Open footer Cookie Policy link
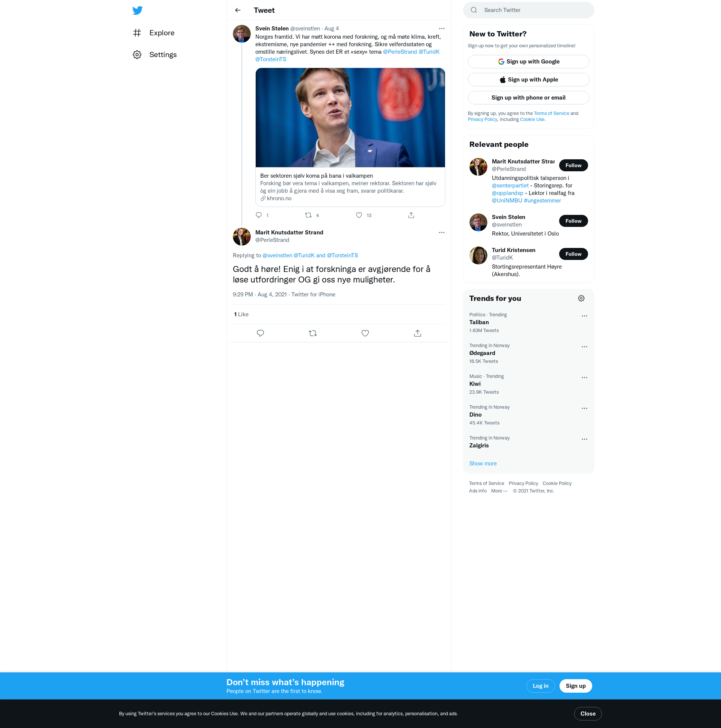 coord(557,483)
